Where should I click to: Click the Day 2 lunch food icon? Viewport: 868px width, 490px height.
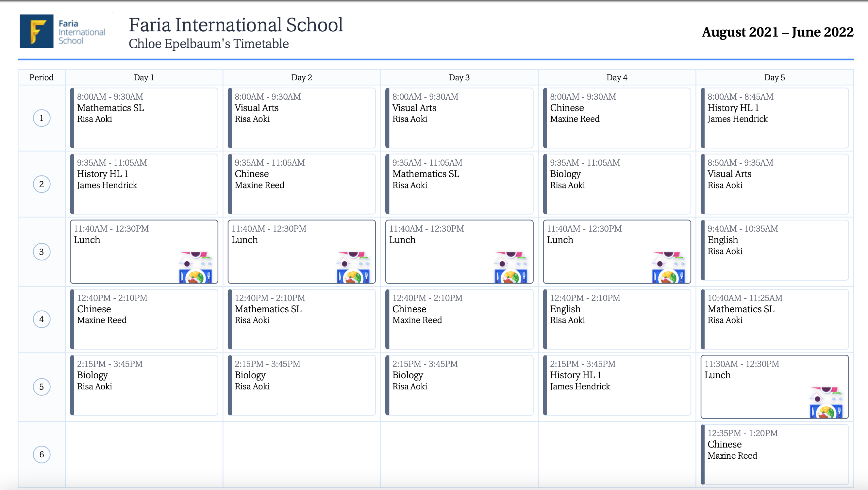coord(353,267)
